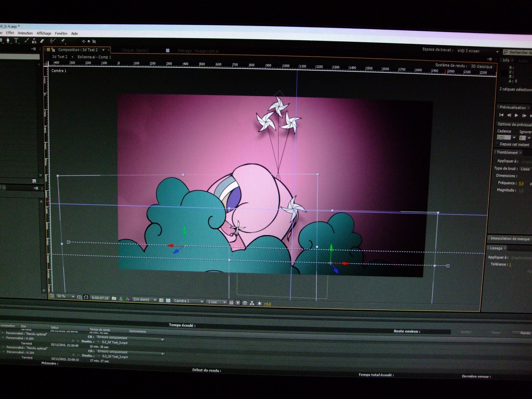Viewport: 532px width, 399px height.
Task: Click the Recherche search icon
Action: click(506, 52)
